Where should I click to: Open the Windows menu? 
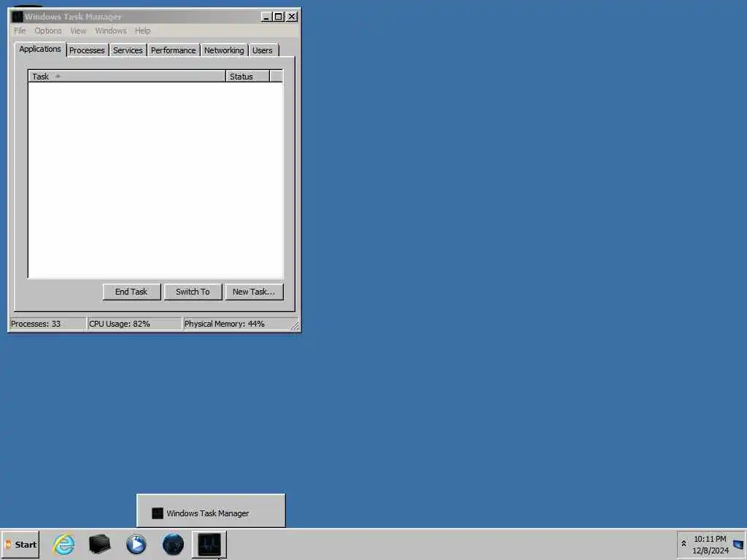[x=111, y=31]
